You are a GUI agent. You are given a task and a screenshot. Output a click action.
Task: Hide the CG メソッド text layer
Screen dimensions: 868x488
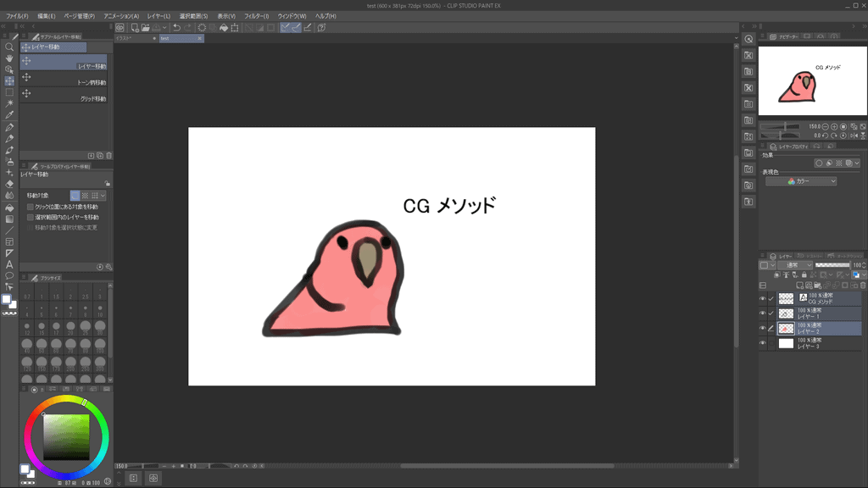pyautogui.click(x=762, y=299)
